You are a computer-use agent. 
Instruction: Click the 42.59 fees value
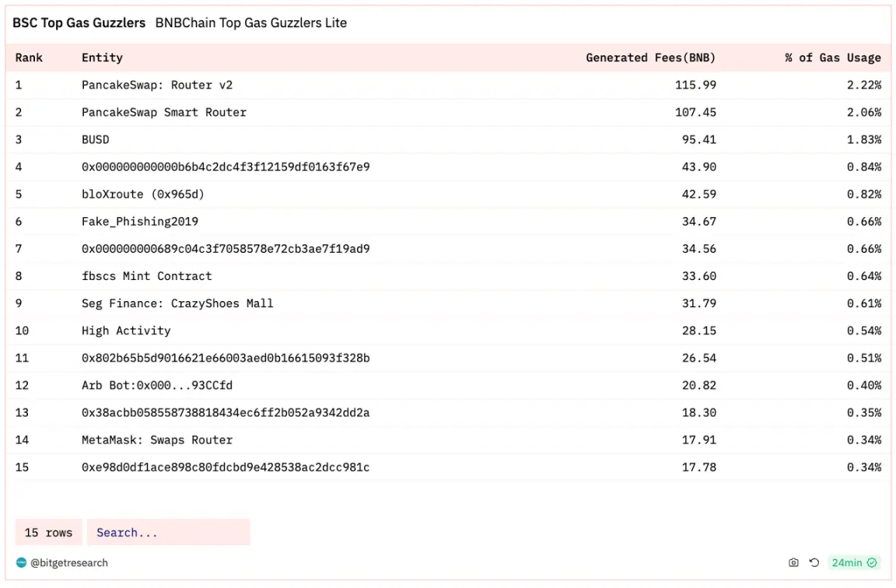tap(699, 194)
